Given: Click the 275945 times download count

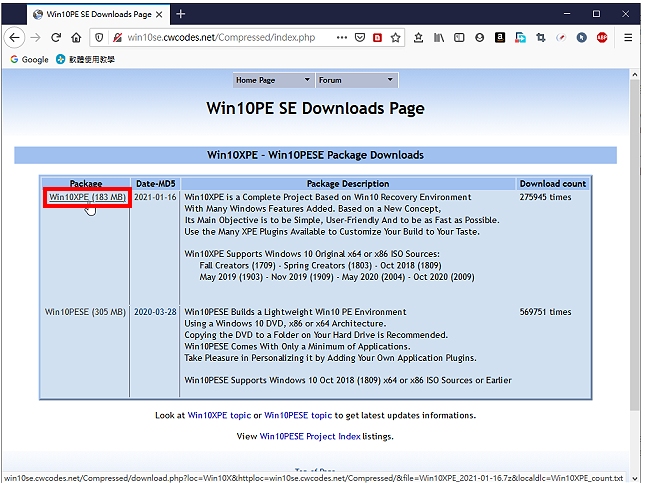Looking at the screenshot, I should 545,197.
